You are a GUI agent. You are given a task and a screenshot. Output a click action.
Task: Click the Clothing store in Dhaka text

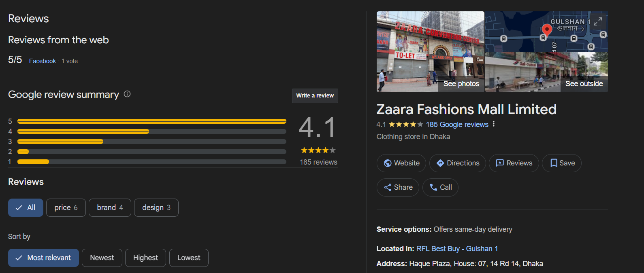(x=413, y=137)
